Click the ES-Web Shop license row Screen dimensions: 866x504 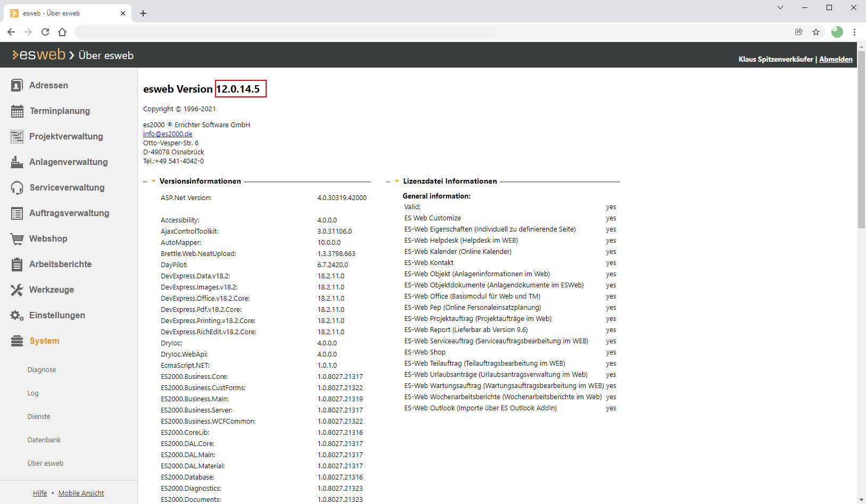click(x=510, y=352)
